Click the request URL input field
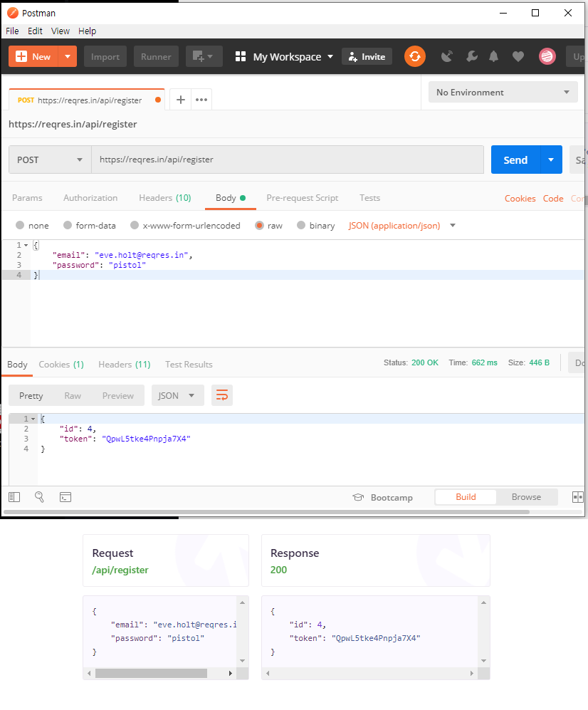 tap(288, 160)
